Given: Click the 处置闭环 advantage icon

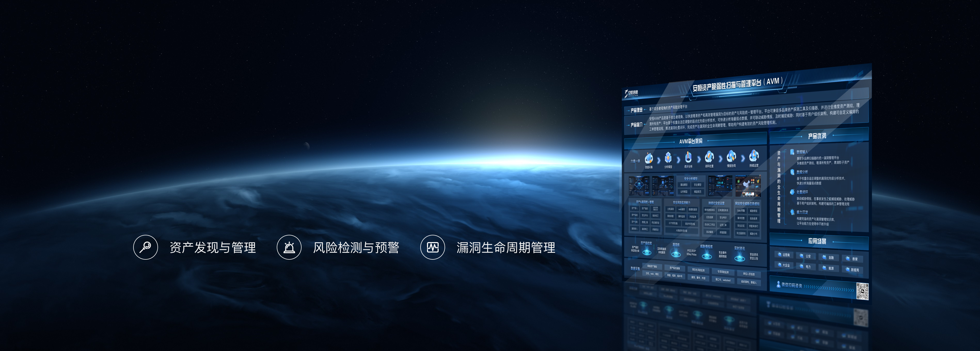Looking at the screenshot, I should pyautogui.click(x=793, y=192).
